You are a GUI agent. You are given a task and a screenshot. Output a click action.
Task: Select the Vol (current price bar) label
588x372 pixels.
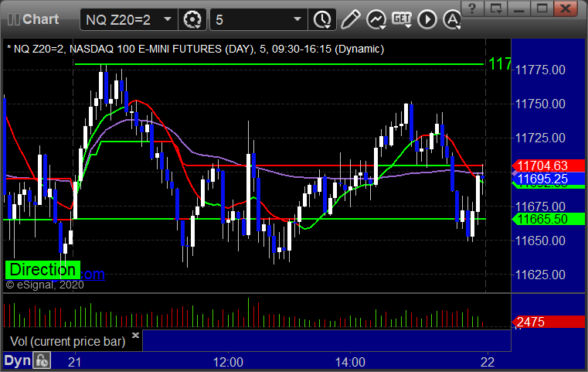[x=67, y=341]
